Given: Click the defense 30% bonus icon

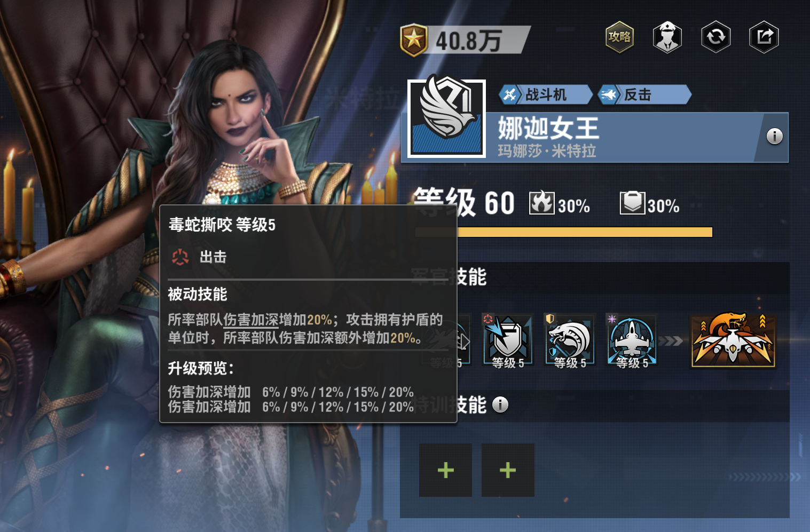Looking at the screenshot, I should 632,203.
